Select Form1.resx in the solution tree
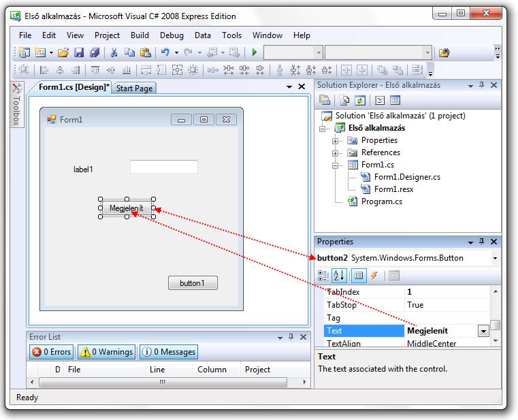Screen dimensions: 518x420 click(393, 189)
